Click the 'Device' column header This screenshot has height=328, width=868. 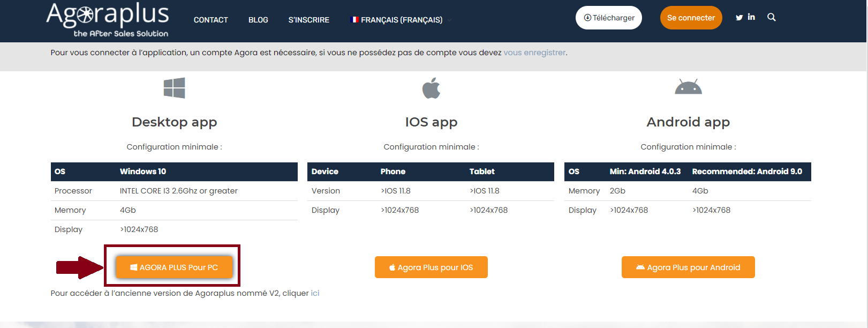pos(325,172)
